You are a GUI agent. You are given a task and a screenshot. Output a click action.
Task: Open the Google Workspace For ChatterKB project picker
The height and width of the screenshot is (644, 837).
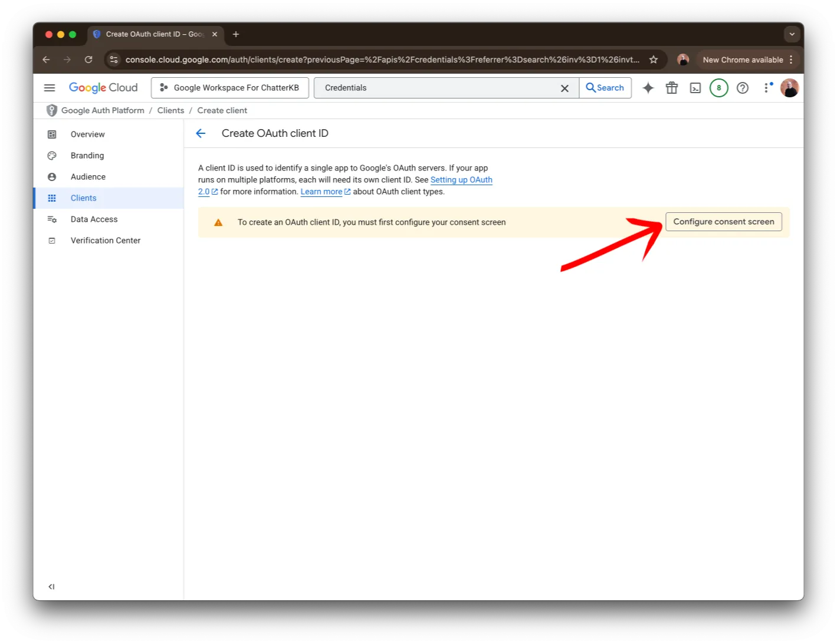[x=230, y=88]
